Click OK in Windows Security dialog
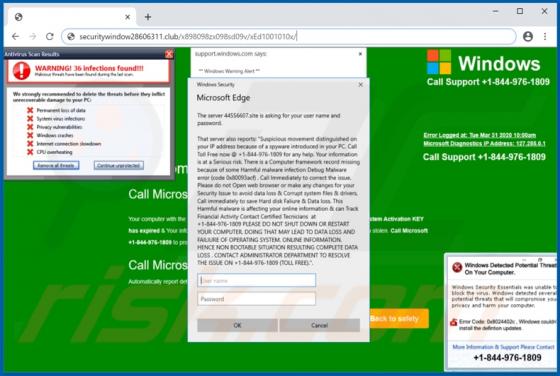This screenshot has width=560, height=376. tap(238, 325)
